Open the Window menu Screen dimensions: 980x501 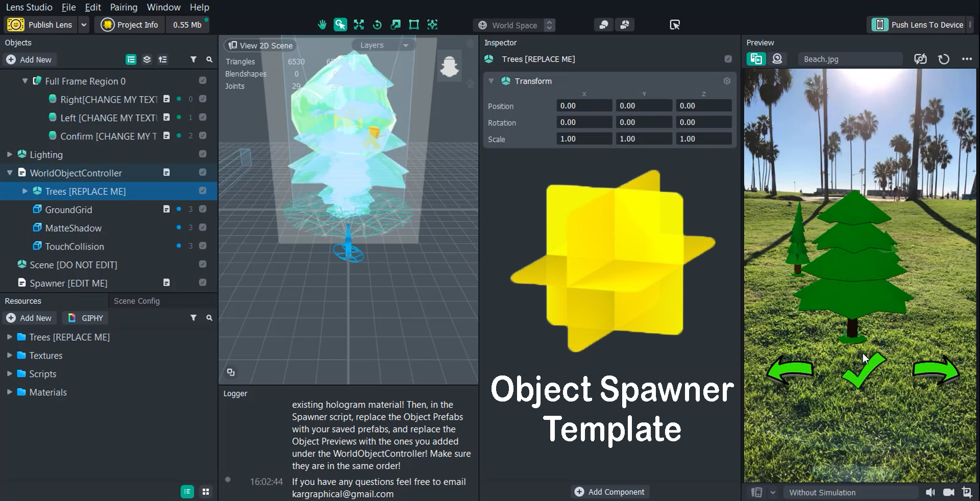pyautogui.click(x=163, y=7)
